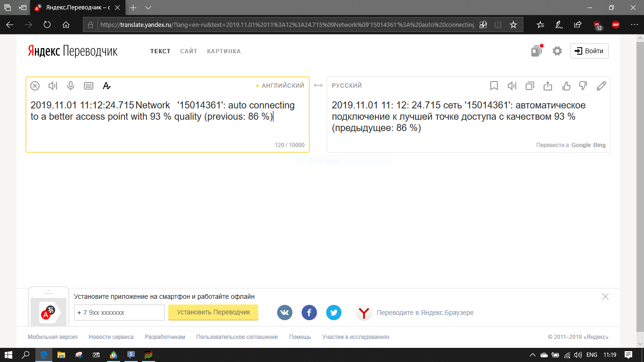Screen dimensions: 644x362
Task: Open reading view in address bar
Action: click(498, 25)
